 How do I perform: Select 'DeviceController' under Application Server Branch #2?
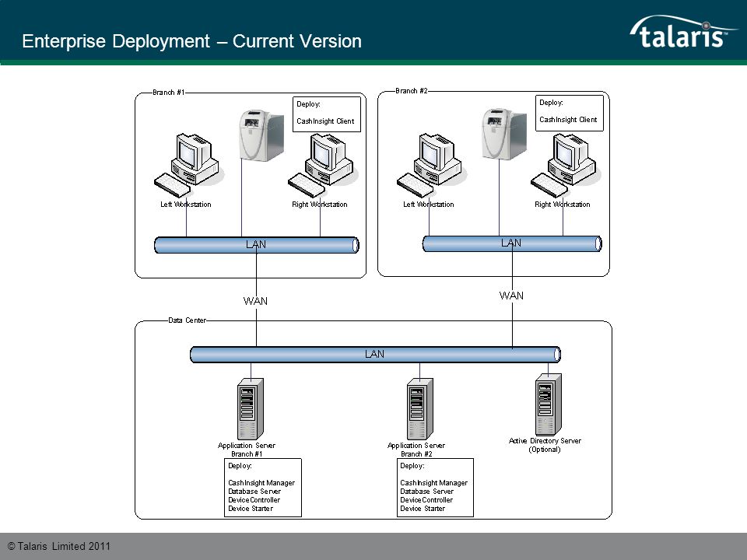tap(426, 500)
